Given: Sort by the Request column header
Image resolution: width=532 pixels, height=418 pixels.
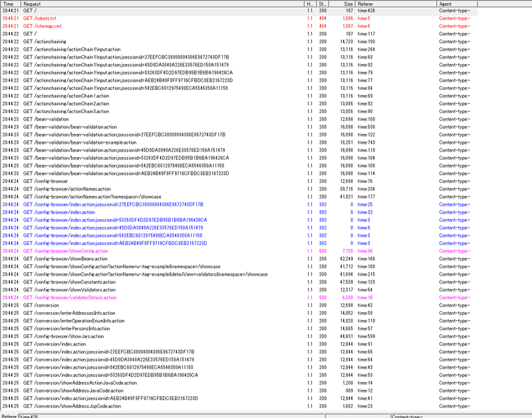Looking at the screenshot, I should 162,4.
